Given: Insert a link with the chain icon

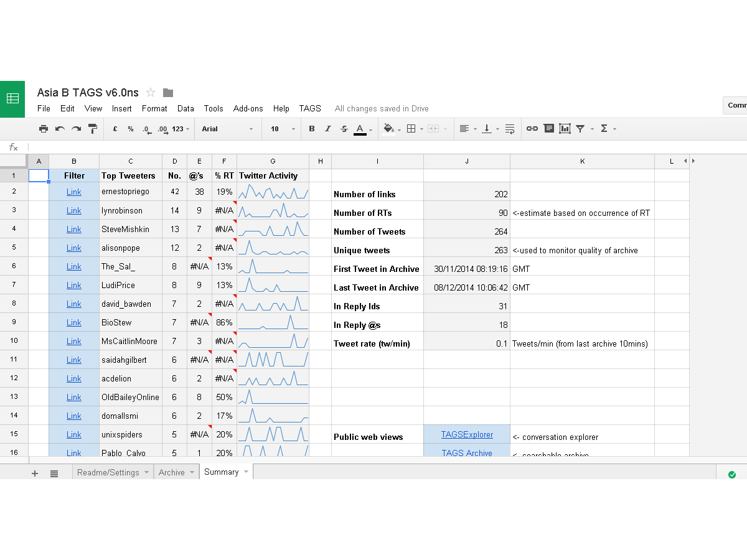Looking at the screenshot, I should pyautogui.click(x=532, y=129).
